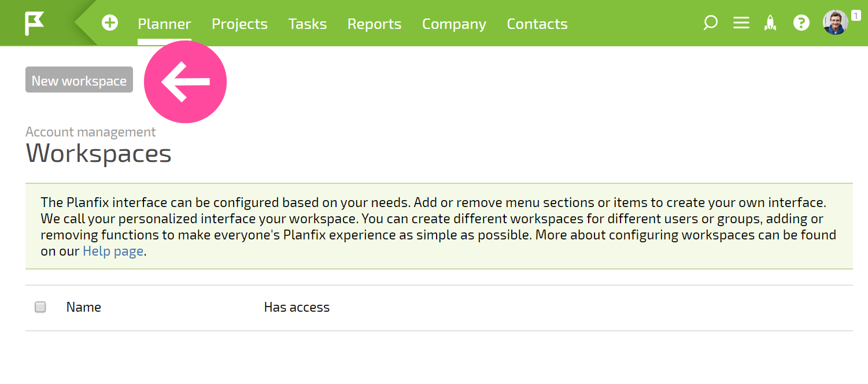Click the notification badge showing 1
Screen dimensions: 868x384
point(856,16)
